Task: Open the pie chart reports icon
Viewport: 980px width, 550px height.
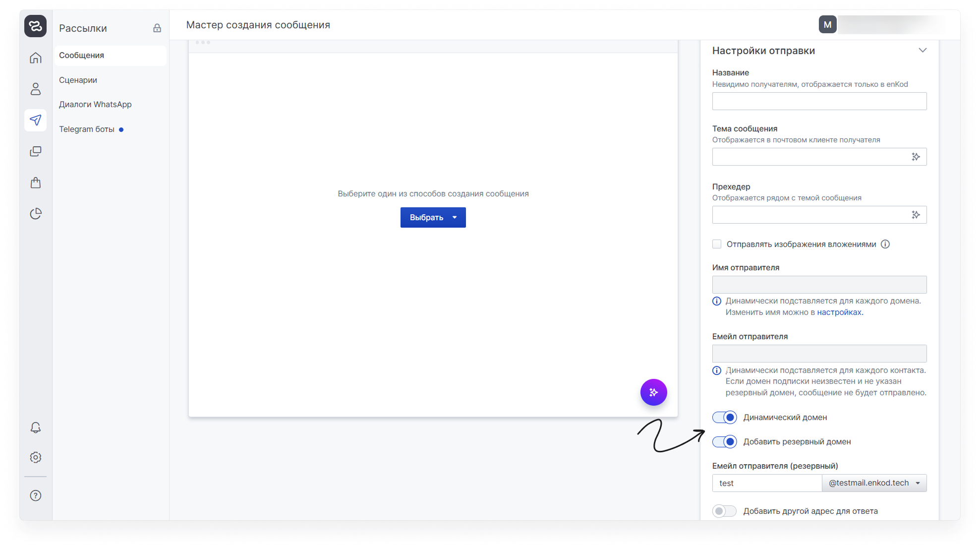Action: click(x=36, y=214)
